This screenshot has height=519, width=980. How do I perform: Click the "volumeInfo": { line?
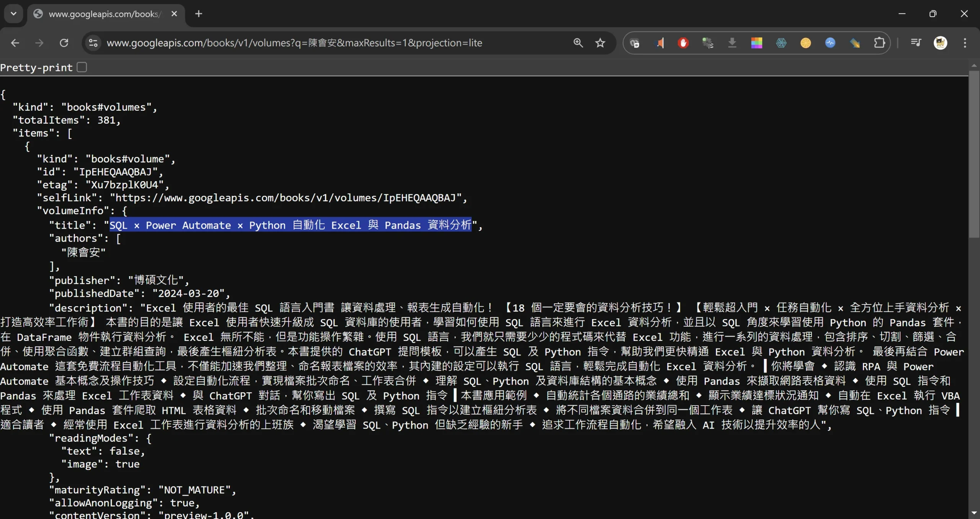(x=82, y=211)
